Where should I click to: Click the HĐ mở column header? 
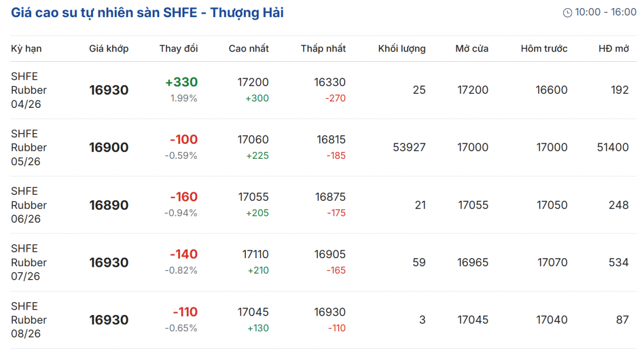click(x=613, y=49)
